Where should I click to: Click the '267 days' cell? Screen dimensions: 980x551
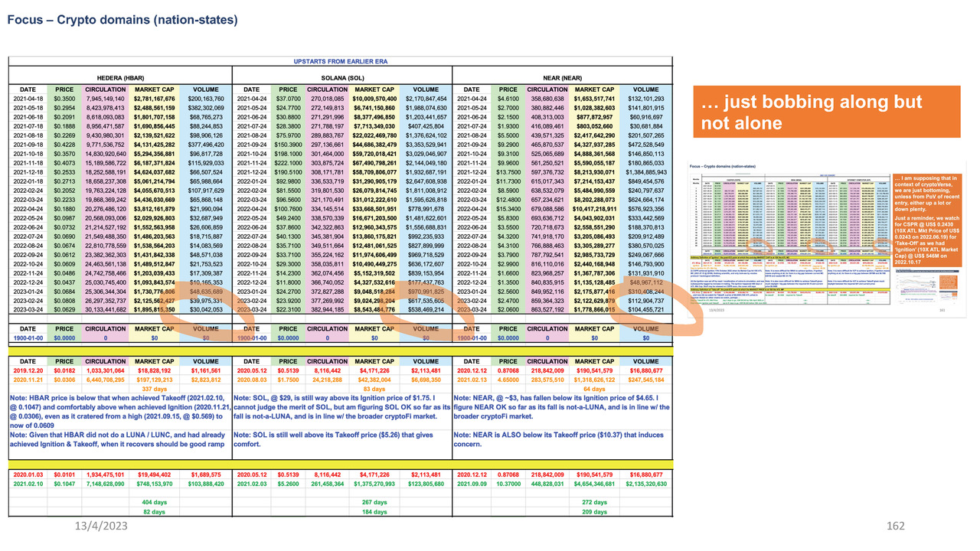coord(374,503)
